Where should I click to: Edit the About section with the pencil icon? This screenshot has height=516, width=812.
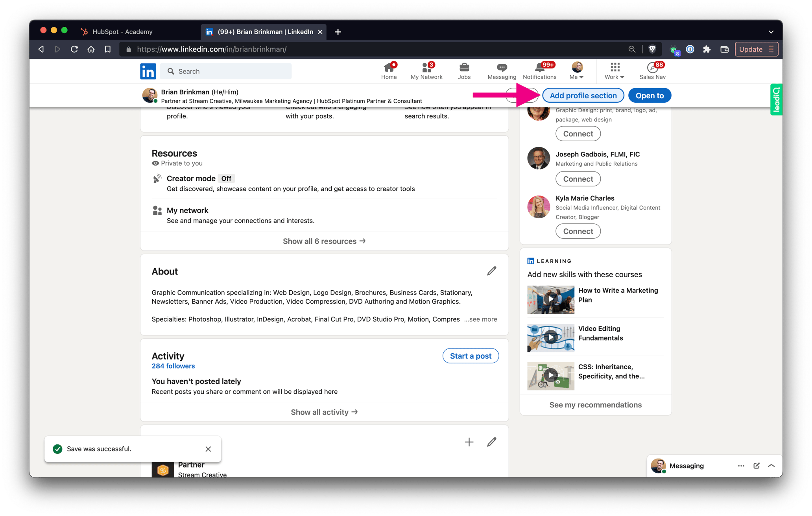tap(491, 271)
